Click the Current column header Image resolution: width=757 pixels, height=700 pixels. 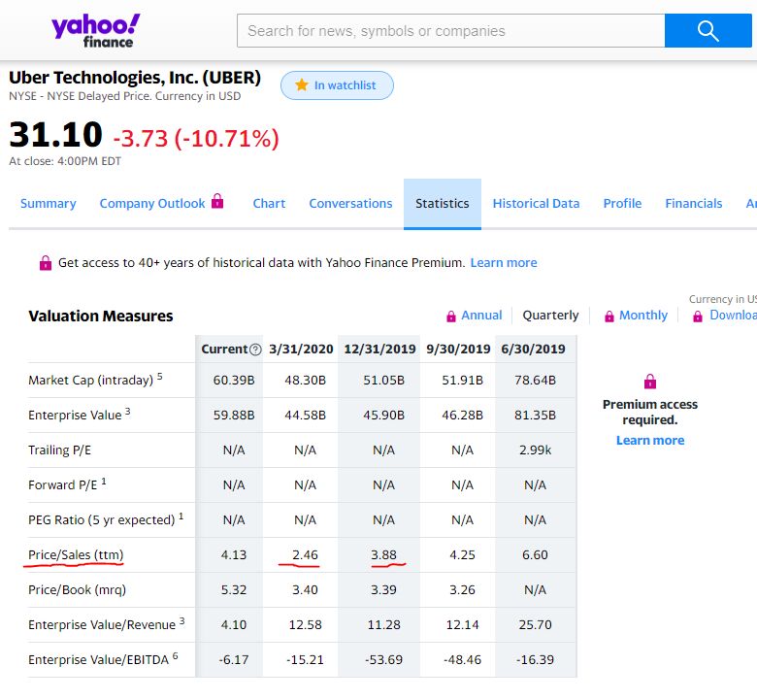click(224, 350)
